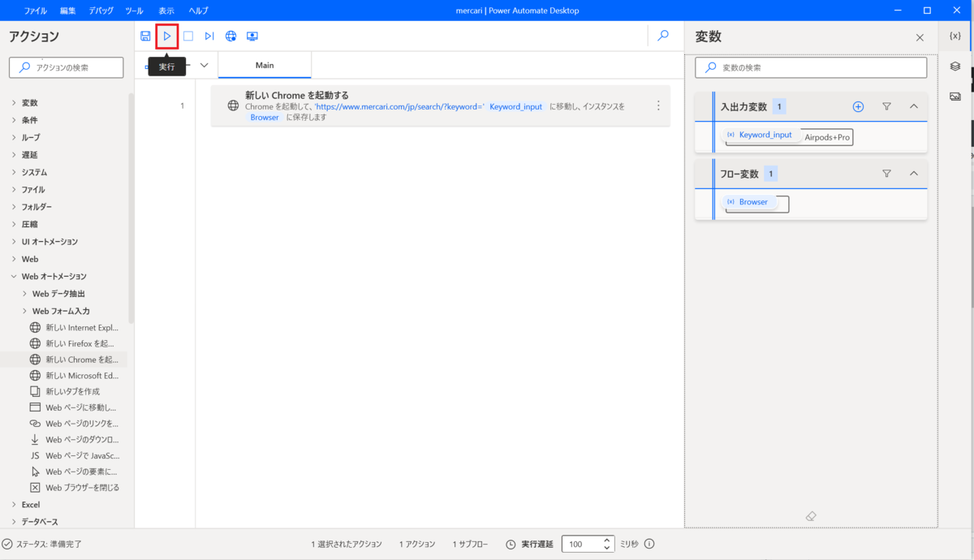Viewport: 974px width, 560px height.
Task: Select the Web ブラウザーを閉じる action
Action: (x=73, y=488)
